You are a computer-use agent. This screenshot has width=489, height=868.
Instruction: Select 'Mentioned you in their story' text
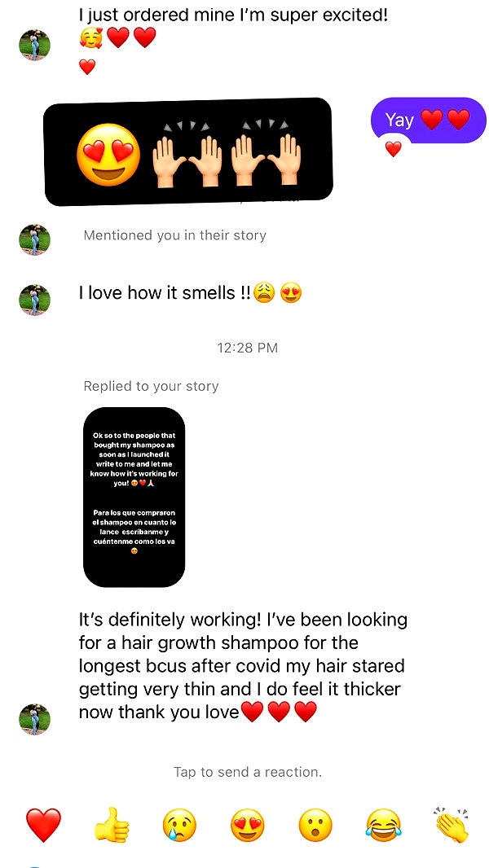click(x=175, y=235)
